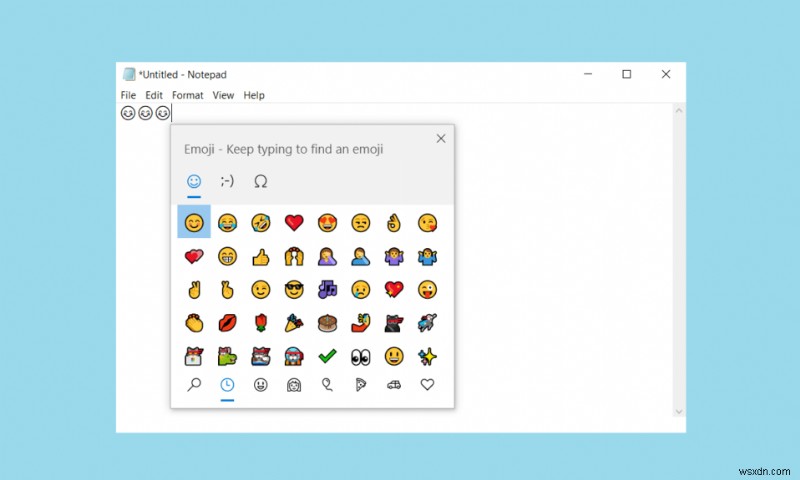Insert the OK hand gesture emoji

click(x=394, y=222)
